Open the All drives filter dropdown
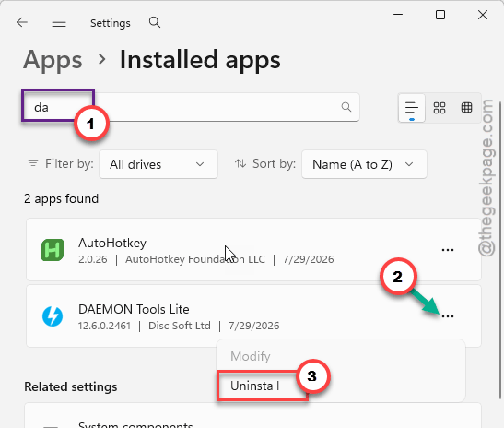 158,164
